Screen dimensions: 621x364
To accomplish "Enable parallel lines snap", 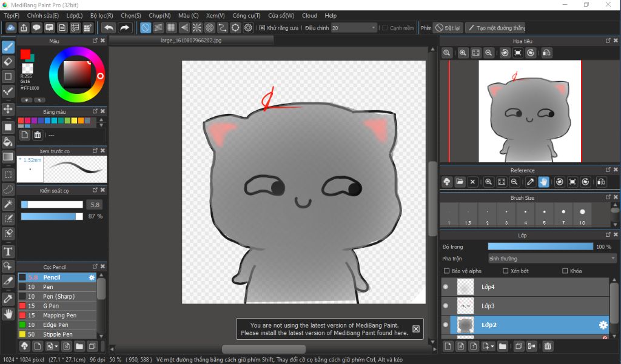I will point(158,28).
